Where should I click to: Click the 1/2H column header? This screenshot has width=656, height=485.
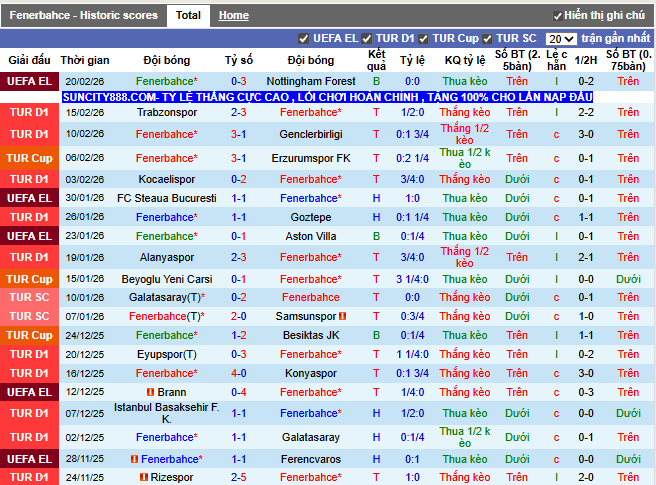[585, 60]
